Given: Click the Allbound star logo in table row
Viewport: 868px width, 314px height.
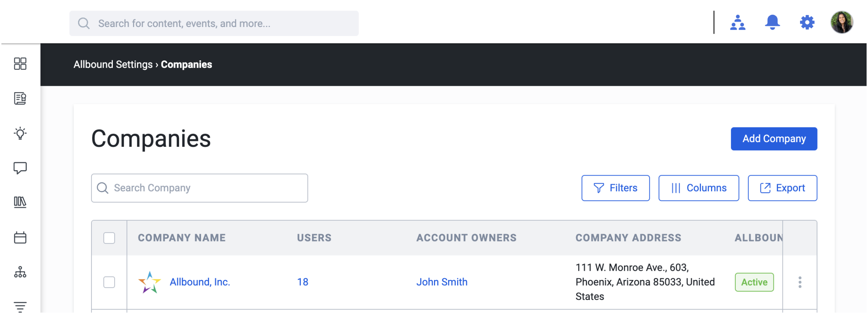Looking at the screenshot, I should [x=150, y=282].
